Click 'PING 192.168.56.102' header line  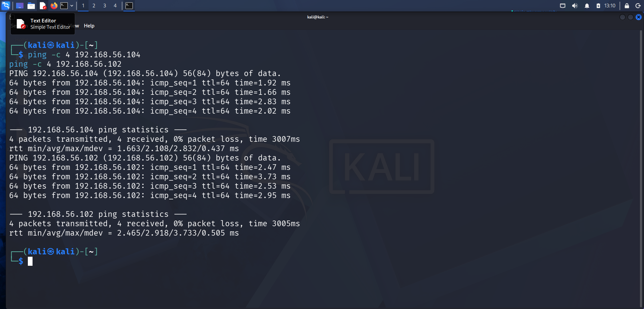pyautogui.click(x=145, y=158)
